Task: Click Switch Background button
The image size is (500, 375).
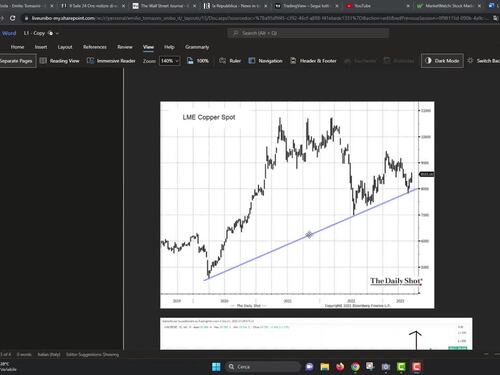Action: tap(484, 61)
